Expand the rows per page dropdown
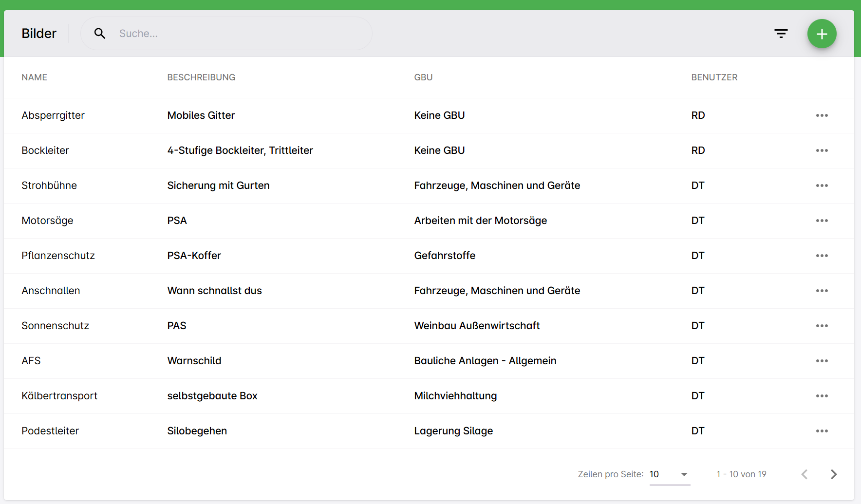This screenshot has height=504, width=861. [x=670, y=474]
